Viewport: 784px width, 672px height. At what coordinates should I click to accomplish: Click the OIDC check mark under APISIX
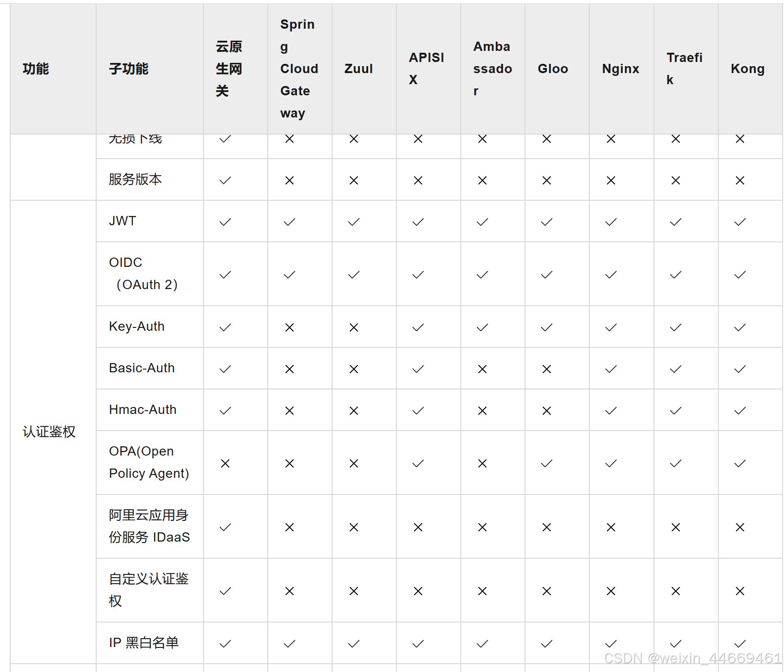click(418, 275)
